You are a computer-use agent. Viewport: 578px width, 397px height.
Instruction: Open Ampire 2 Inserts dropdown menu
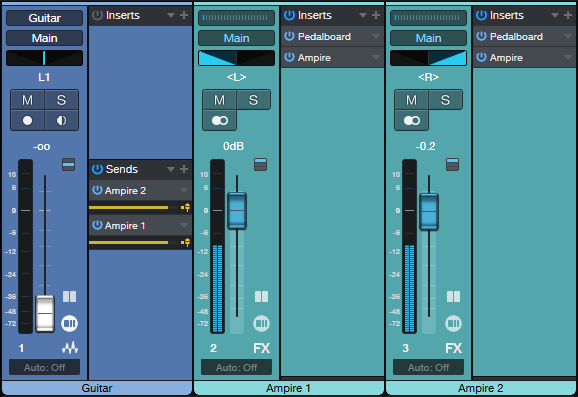(555, 15)
